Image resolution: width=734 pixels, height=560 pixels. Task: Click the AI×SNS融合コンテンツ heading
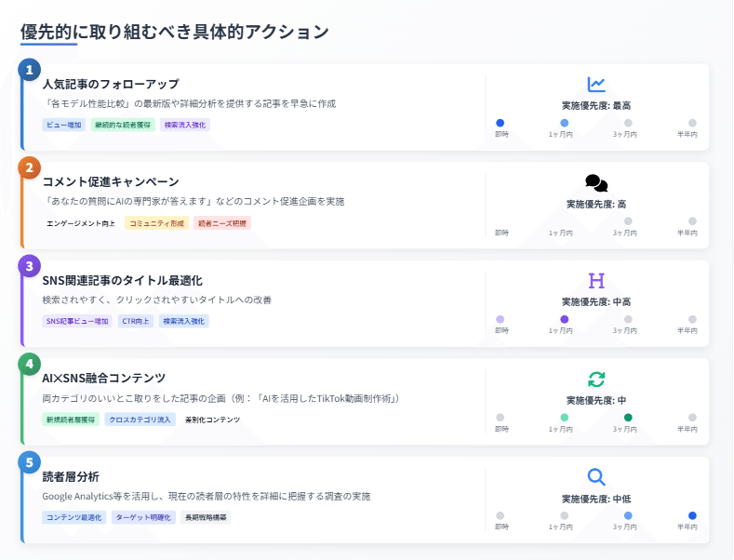click(104, 378)
